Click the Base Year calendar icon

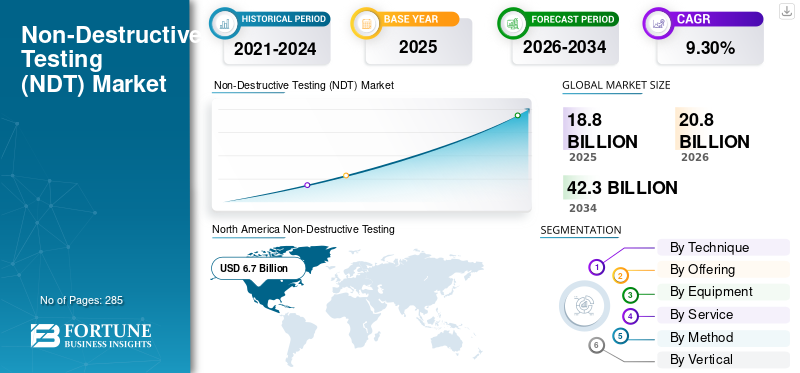(x=366, y=23)
